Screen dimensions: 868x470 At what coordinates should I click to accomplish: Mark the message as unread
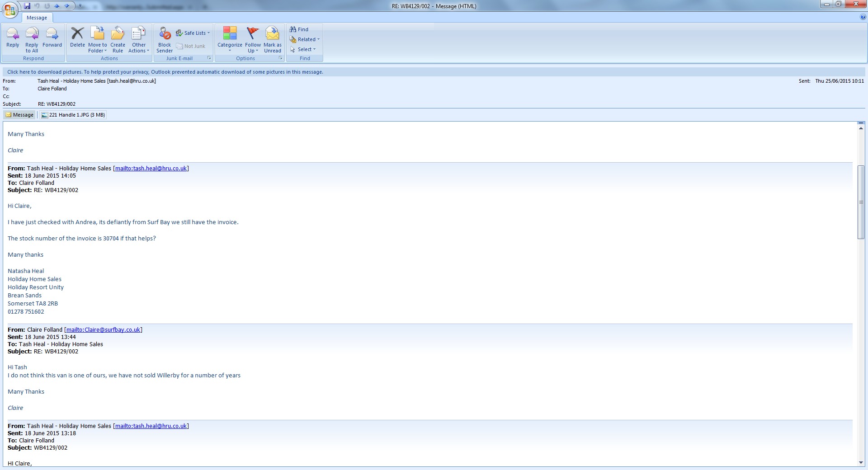pos(272,34)
